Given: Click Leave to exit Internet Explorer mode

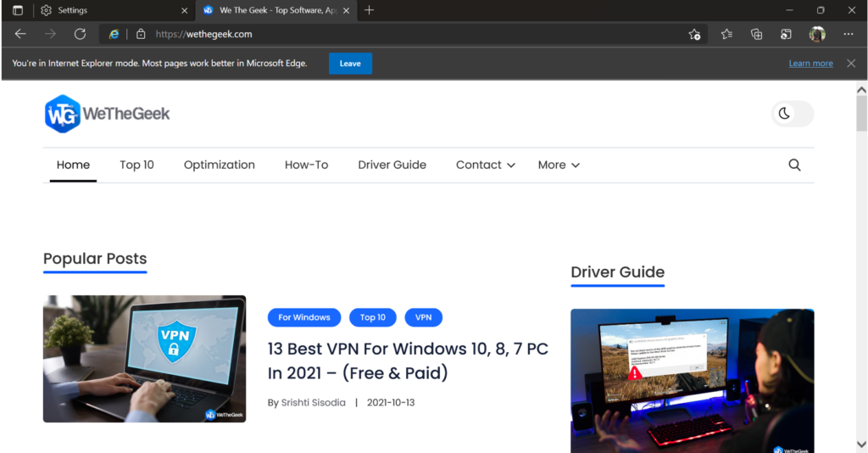Looking at the screenshot, I should (350, 64).
